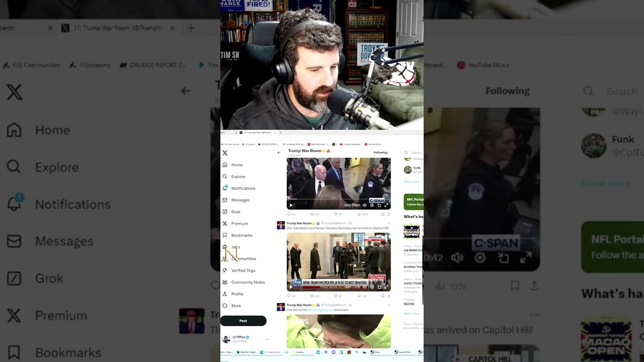
Task: Play the C-SPAN video
Action: pyautogui.click(x=291, y=205)
